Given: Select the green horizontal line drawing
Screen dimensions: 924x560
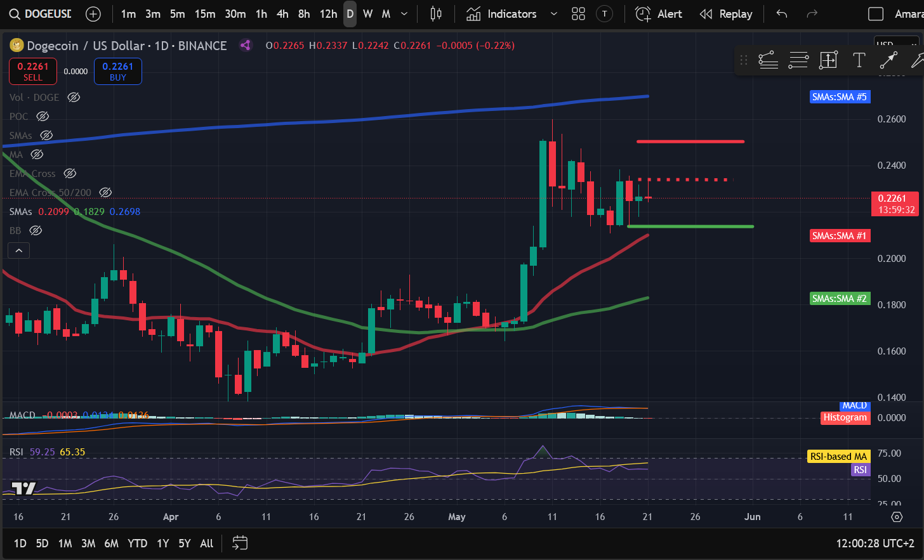Looking at the screenshot, I should [x=690, y=226].
